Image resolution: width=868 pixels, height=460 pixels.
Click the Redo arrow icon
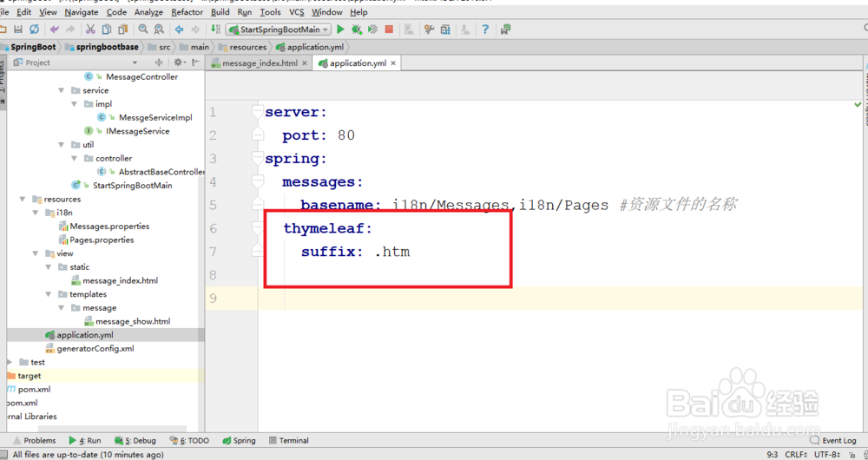tap(70, 30)
